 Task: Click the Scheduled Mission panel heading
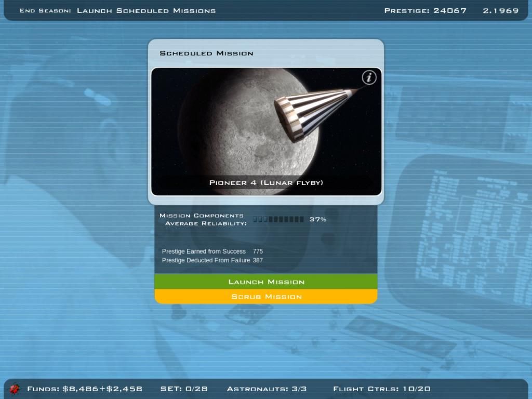click(206, 54)
